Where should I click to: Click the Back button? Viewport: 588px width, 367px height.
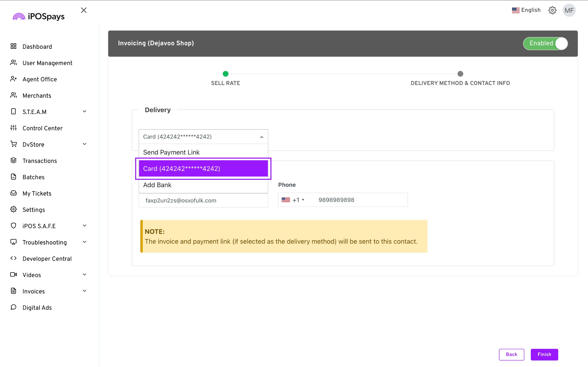(x=511, y=354)
